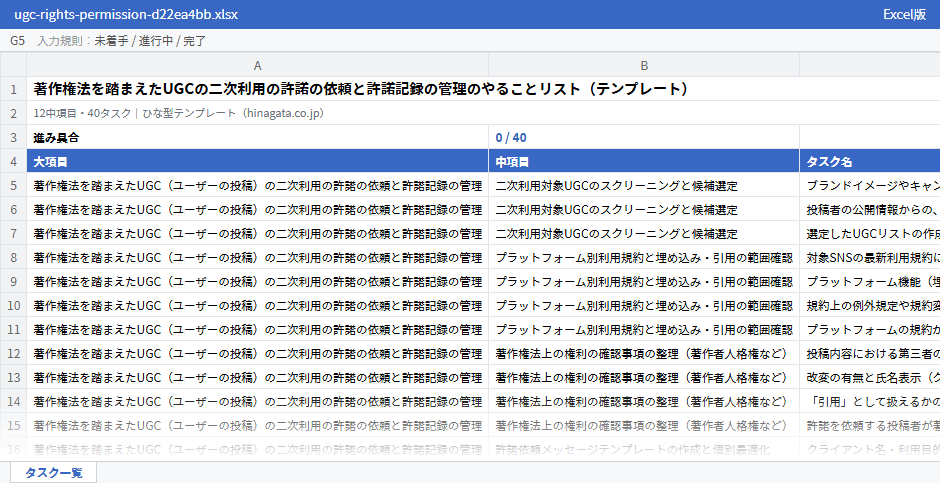Screen dimensions: 940x483
Task: Select column header A
Action: click(257, 65)
